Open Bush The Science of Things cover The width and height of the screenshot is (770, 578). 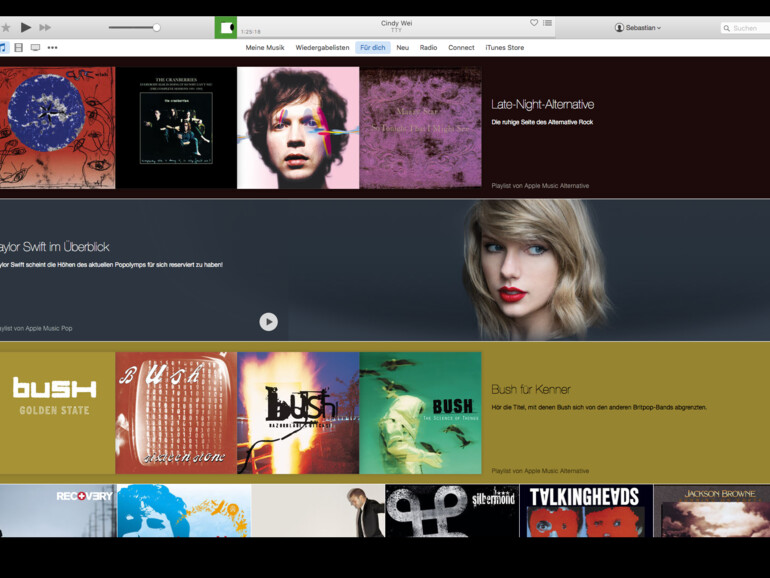(x=420, y=413)
